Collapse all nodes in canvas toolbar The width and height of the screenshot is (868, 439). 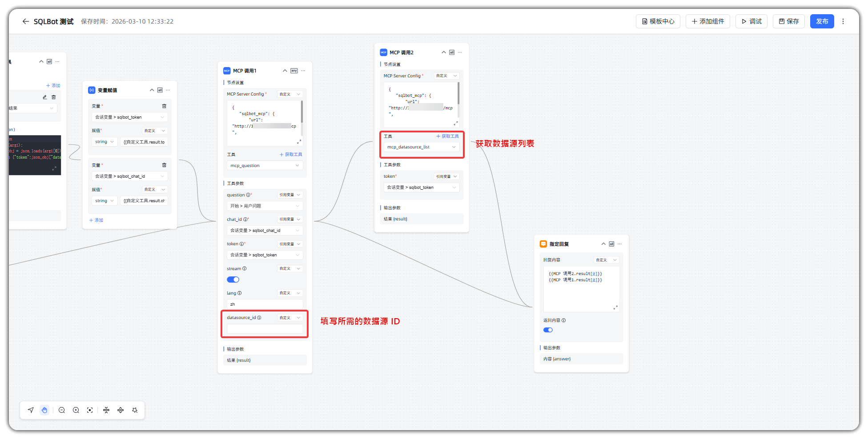(x=106, y=410)
